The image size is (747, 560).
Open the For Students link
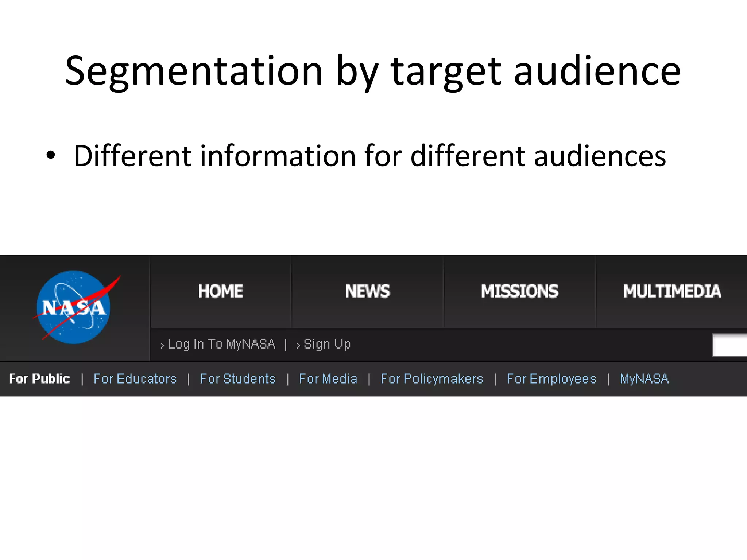click(x=238, y=379)
